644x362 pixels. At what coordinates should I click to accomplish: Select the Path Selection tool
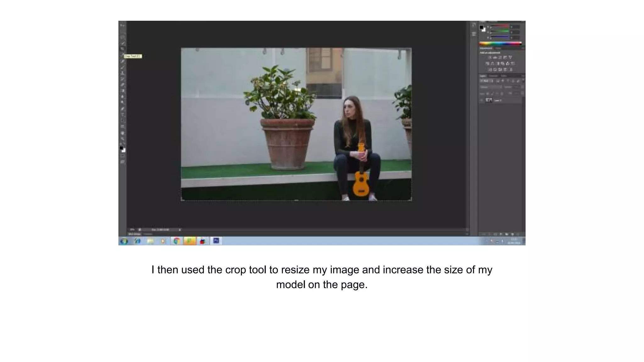(122, 120)
